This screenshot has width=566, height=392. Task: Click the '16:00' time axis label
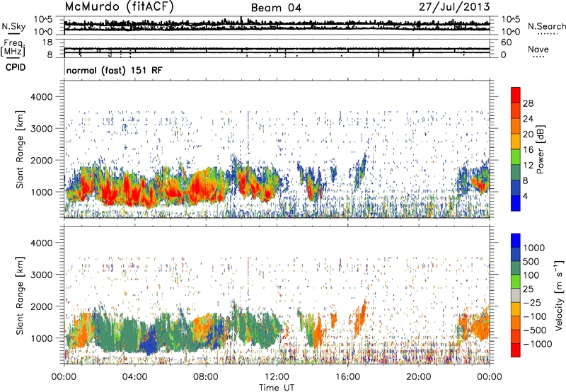[x=347, y=377]
